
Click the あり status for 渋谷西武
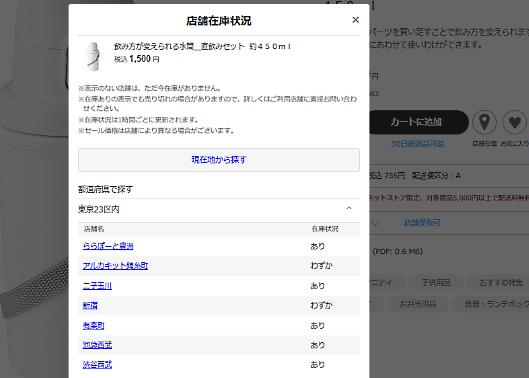click(317, 364)
